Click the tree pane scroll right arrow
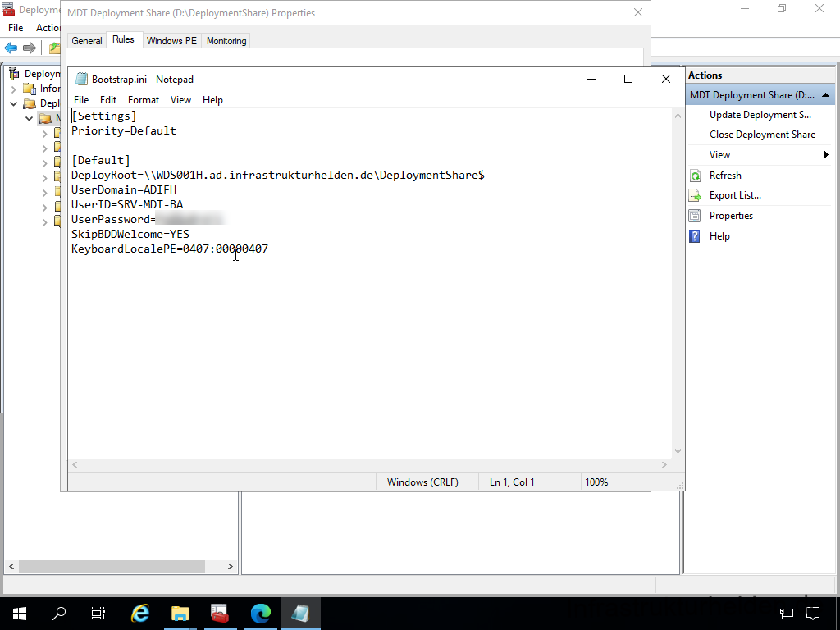Viewport: 840px width, 630px height. pos(231,566)
